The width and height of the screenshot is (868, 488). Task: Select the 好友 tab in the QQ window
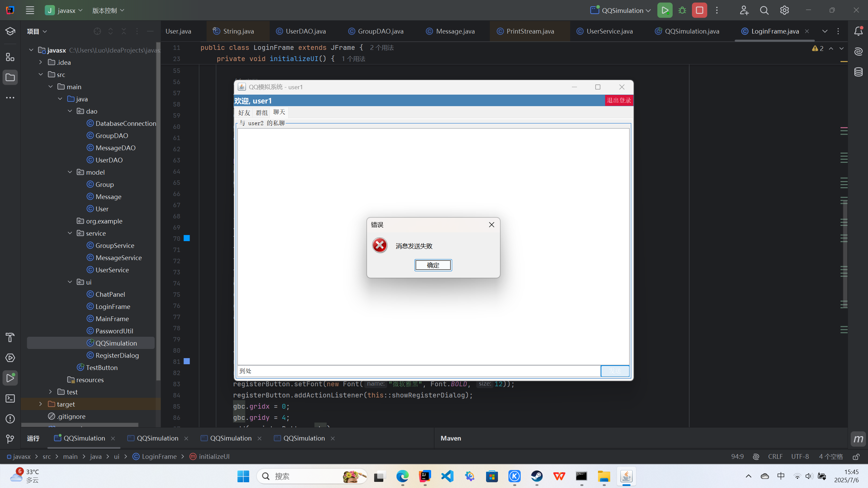[x=244, y=113]
